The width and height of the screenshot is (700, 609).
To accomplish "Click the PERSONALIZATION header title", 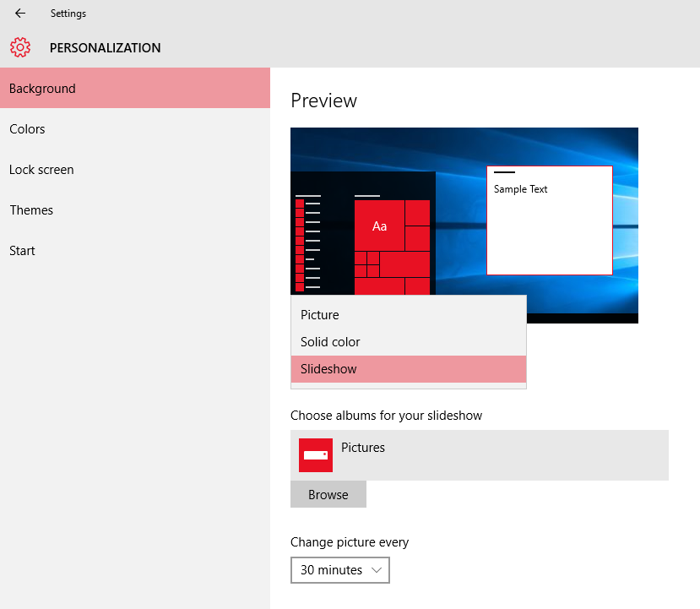I will point(105,48).
